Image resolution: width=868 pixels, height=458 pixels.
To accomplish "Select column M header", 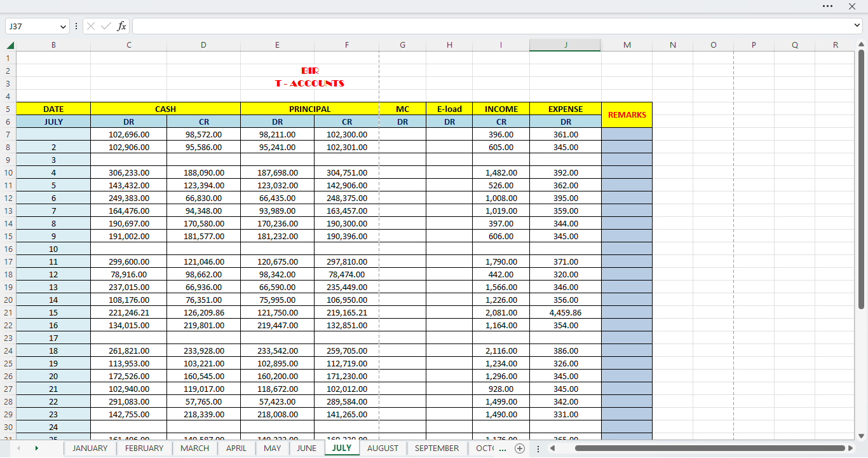I will 627,45.
